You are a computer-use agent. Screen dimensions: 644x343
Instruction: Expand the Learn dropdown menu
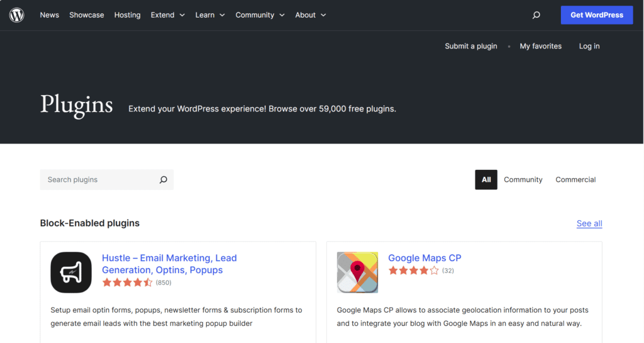210,15
